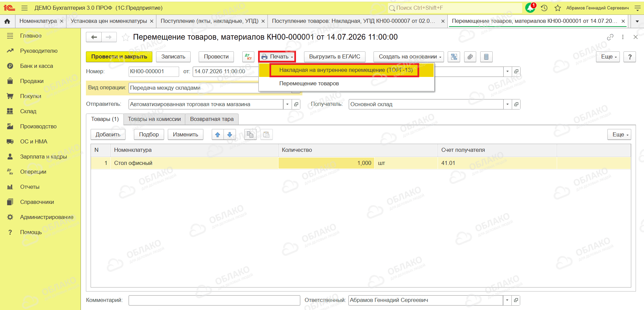Click the document report icon beside paperclip
Image resolution: width=644 pixels, height=310 pixels.
[486, 57]
